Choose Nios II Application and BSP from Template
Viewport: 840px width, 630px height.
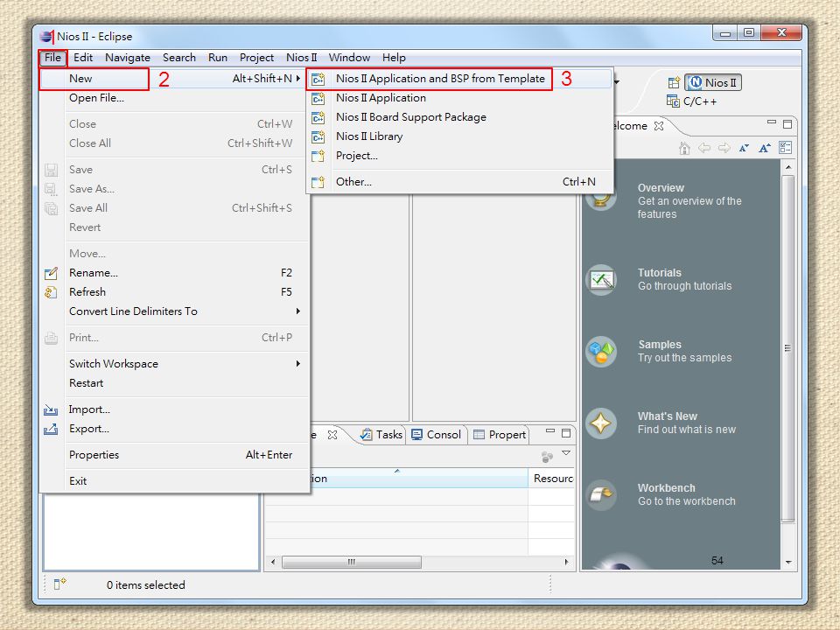459,79
